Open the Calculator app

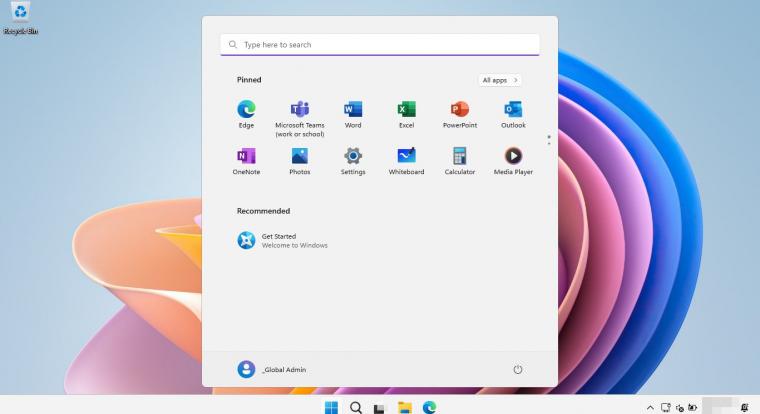coord(460,161)
